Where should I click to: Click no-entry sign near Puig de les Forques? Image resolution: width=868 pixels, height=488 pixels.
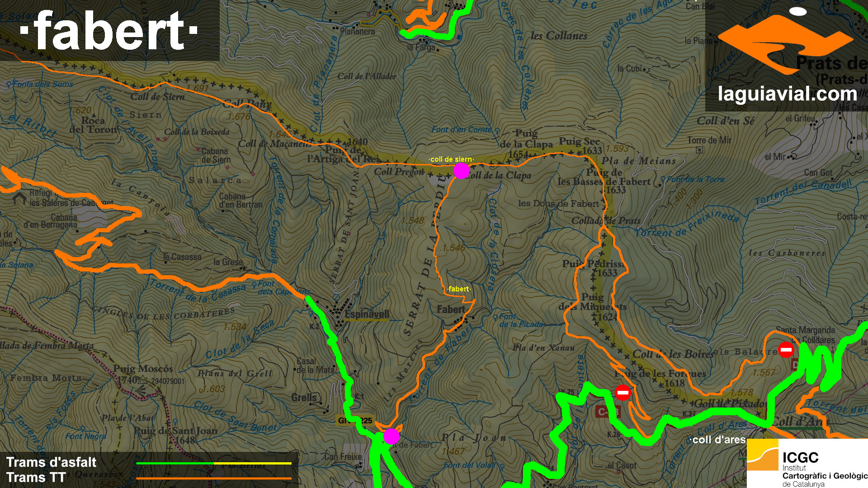[623, 393]
